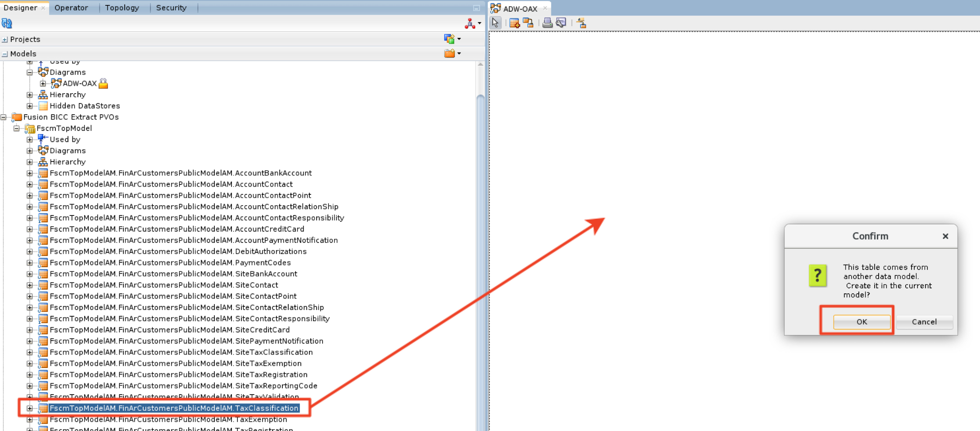Click the orange folder icon of Fusion BICC Extract PVOs
The image size is (980, 431).
(17, 117)
